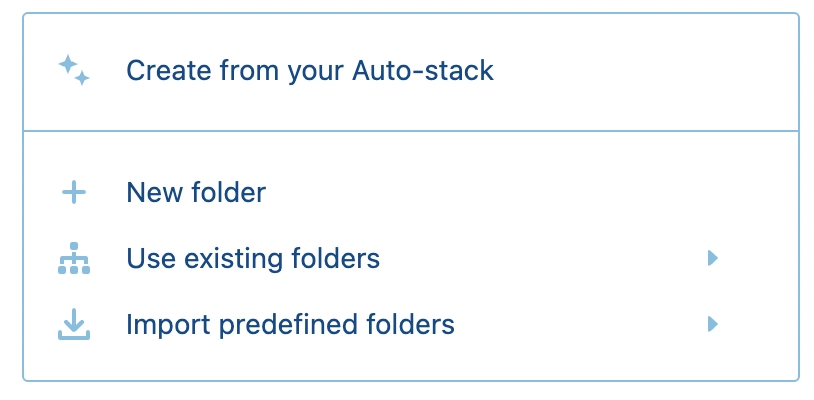Image resolution: width=814 pixels, height=400 pixels.
Task: Choose Create from your Auto-stack
Action: pos(310,71)
